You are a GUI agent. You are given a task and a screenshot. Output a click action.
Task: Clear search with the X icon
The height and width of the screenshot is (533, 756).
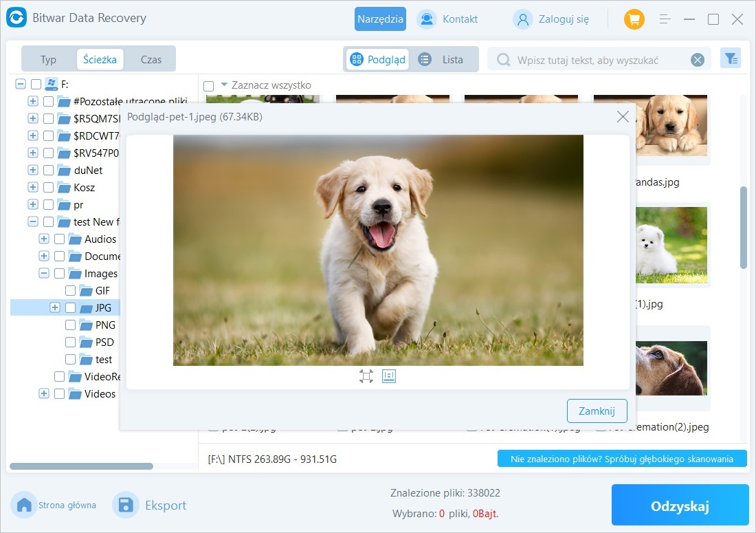tap(698, 60)
